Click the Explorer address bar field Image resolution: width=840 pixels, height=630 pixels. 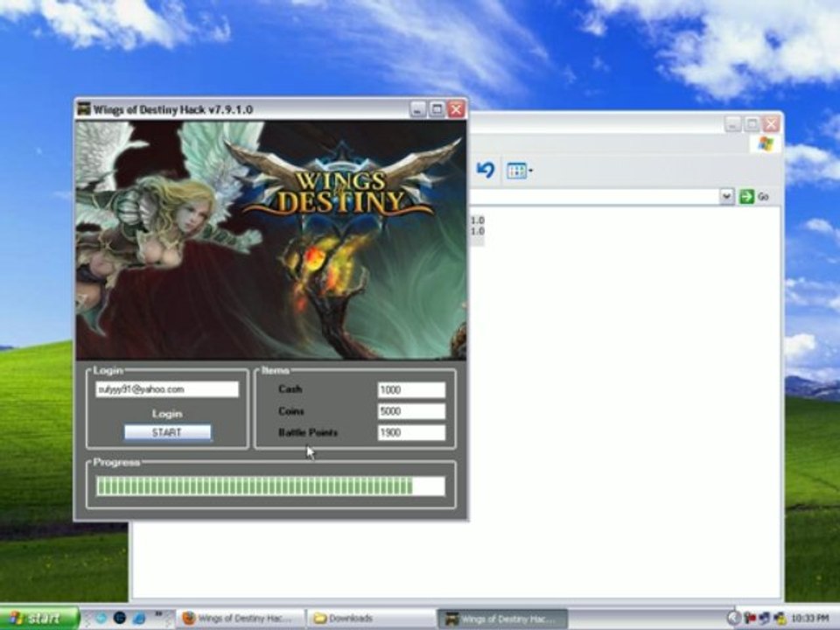point(593,197)
